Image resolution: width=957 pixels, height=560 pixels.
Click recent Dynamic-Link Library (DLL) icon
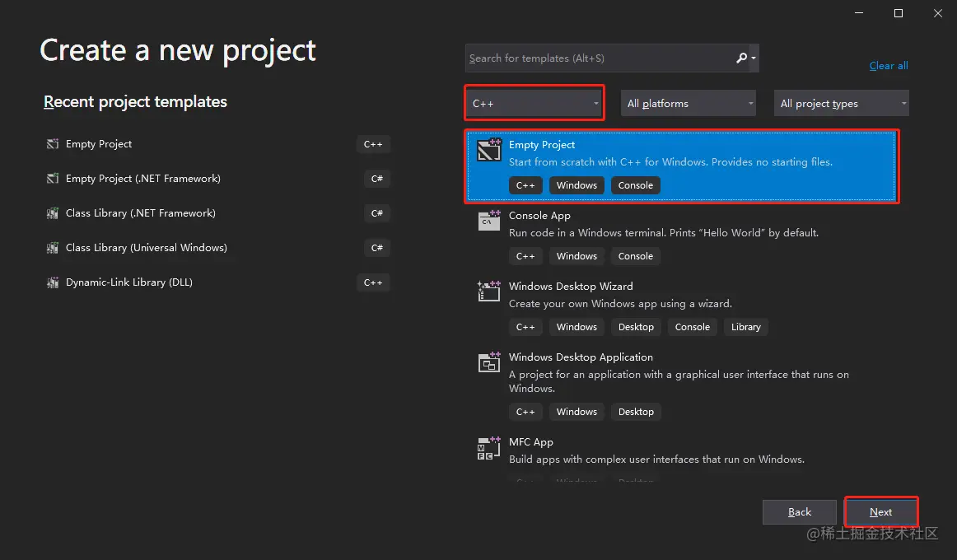[x=53, y=282]
